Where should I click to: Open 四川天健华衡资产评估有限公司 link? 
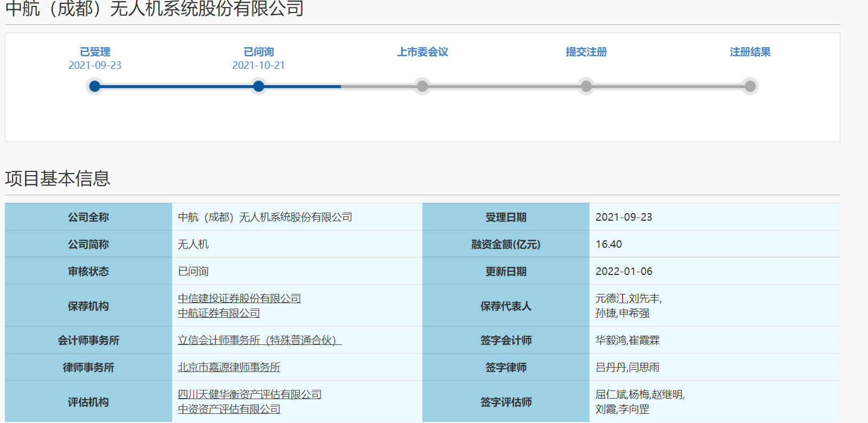point(250,395)
